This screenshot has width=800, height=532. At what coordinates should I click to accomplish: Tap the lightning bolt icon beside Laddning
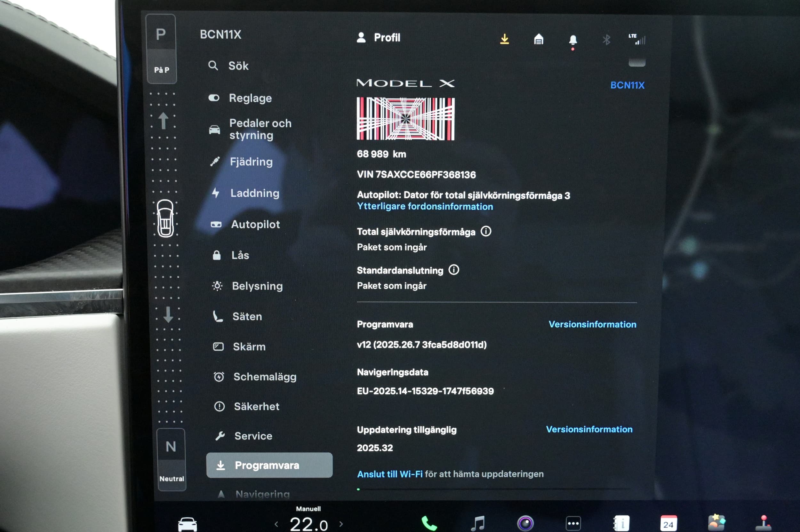point(215,193)
